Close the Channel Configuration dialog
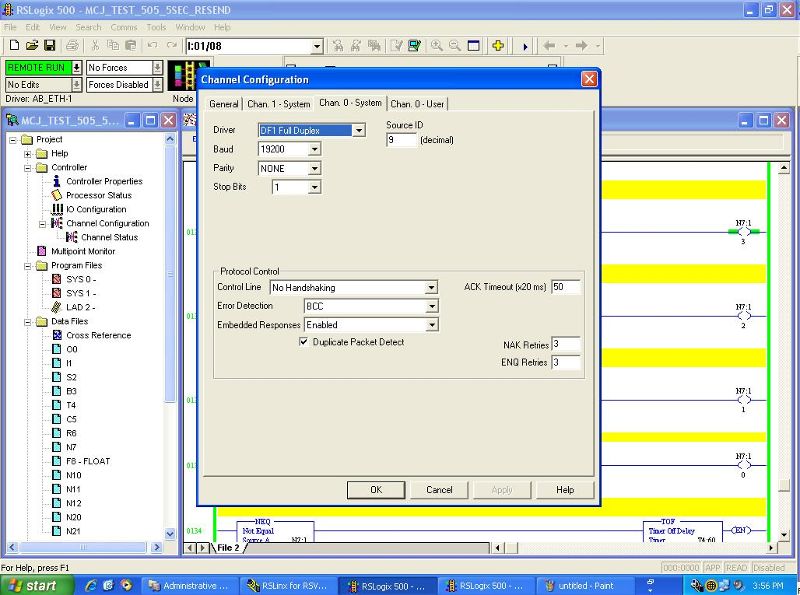This screenshot has width=800, height=595. point(589,79)
